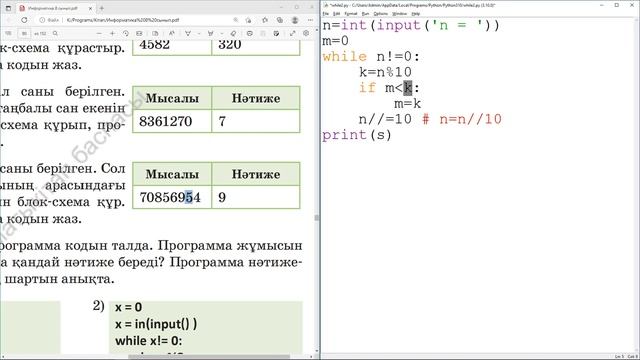The width and height of the screenshot is (640, 360).
Task: Click the PDF print icon
Action: tap(249, 33)
